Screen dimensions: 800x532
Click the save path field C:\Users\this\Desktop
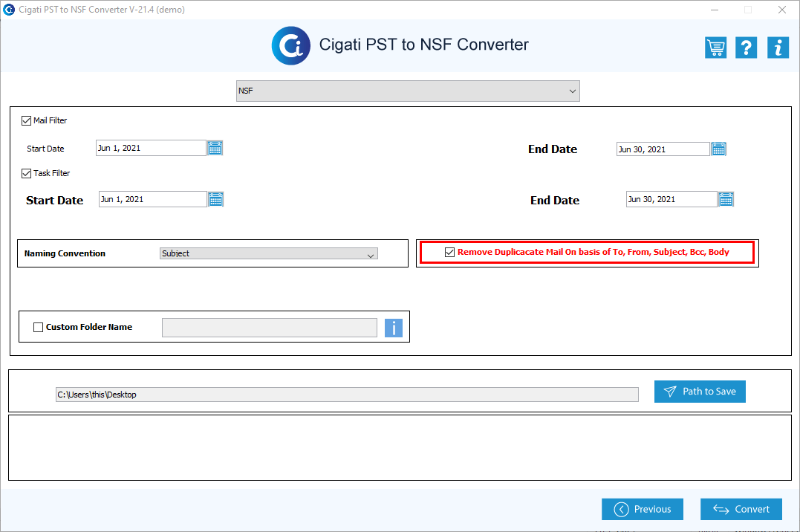347,395
